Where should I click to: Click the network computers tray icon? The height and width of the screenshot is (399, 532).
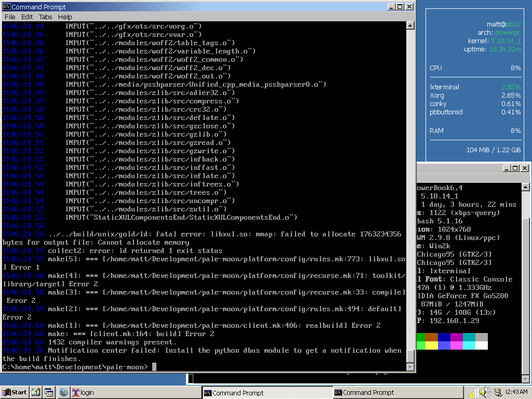point(498,392)
